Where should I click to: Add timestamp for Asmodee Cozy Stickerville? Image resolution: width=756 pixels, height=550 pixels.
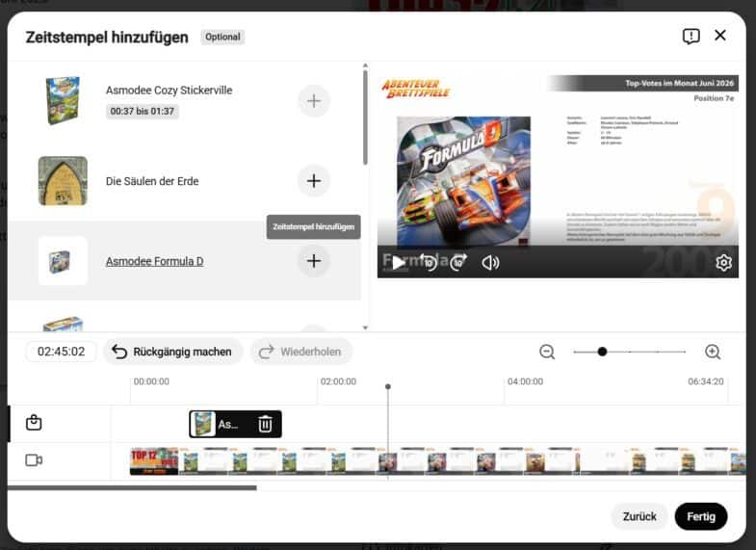(x=314, y=101)
